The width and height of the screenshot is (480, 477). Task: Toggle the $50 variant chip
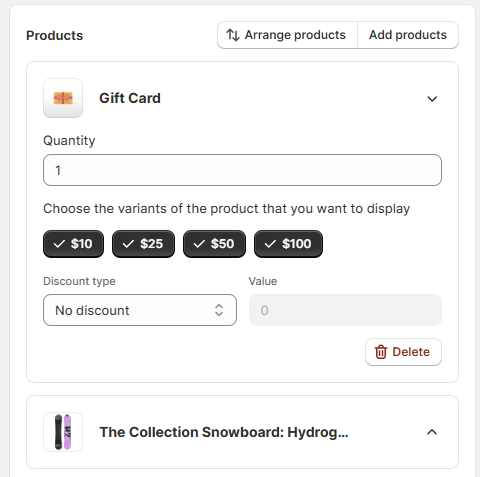tap(214, 244)
